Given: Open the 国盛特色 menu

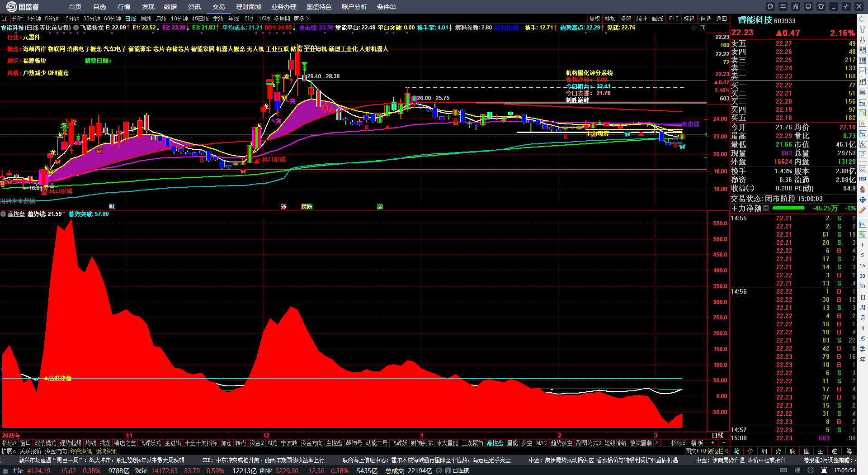Looking at the screenshot, I should pyautogui.click(x=319, y=7).
